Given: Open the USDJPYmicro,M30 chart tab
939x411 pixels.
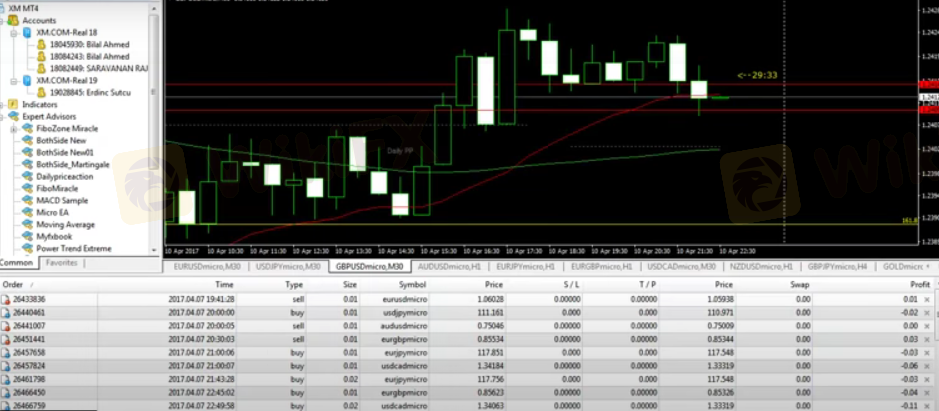Looking at the screenshot, I should (287, 267).
